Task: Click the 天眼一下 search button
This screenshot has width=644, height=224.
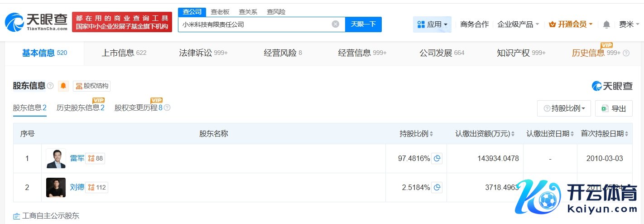Action: coord(363,24)
